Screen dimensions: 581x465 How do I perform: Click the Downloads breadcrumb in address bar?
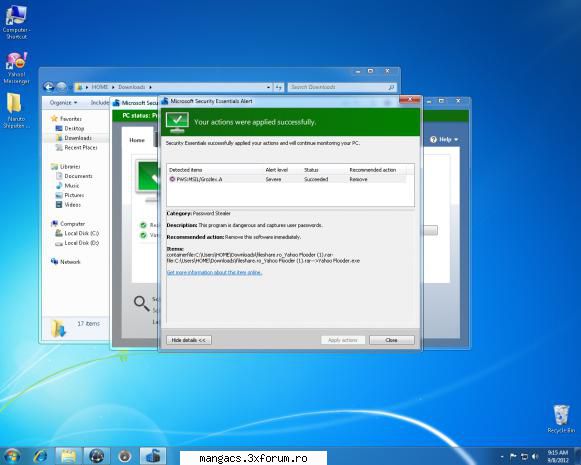click(x=132, y=87)
